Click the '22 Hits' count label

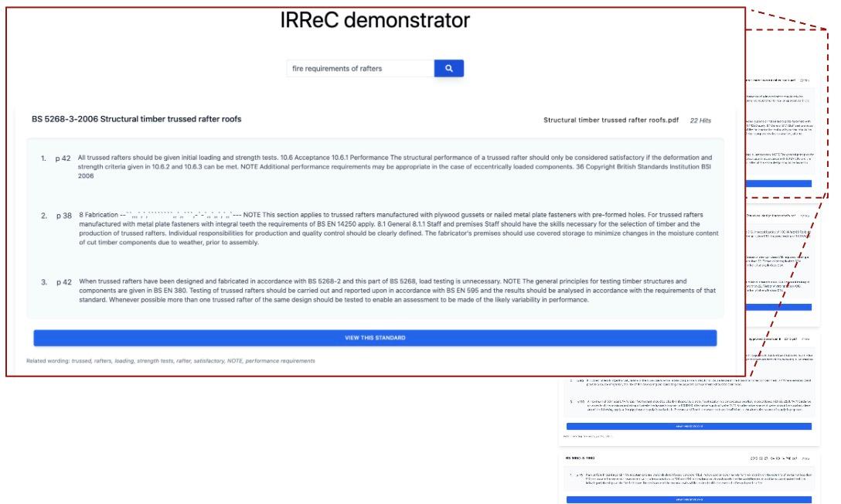click(700, 121)
